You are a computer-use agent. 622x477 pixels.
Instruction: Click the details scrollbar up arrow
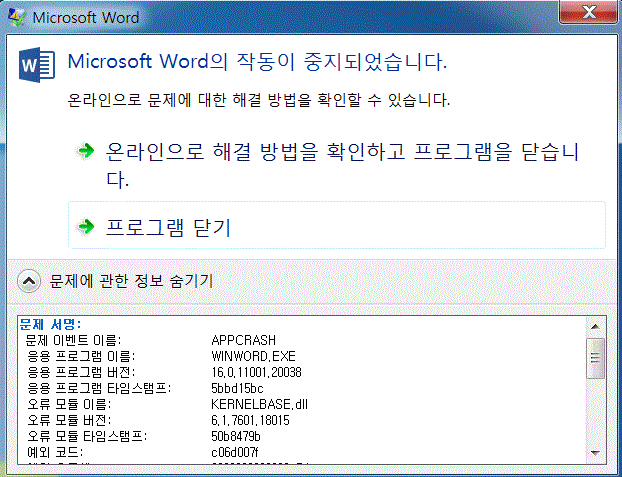tap(595, 327)
